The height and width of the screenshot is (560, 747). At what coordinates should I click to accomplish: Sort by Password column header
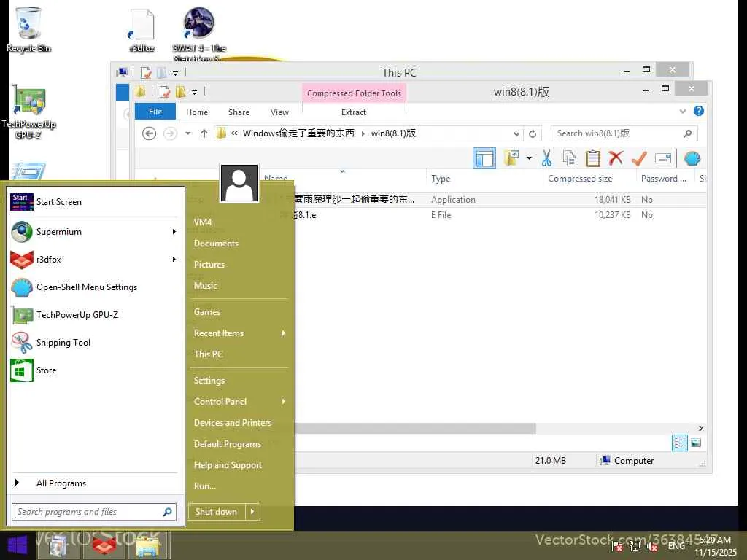click(665, 179)
